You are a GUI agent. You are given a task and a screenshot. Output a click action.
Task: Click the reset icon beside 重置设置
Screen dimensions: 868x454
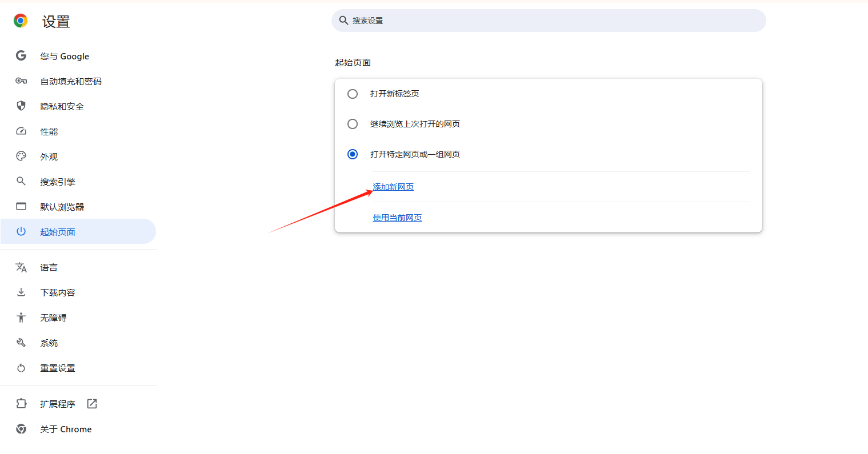pyautogui.click(x=21, y=368)
